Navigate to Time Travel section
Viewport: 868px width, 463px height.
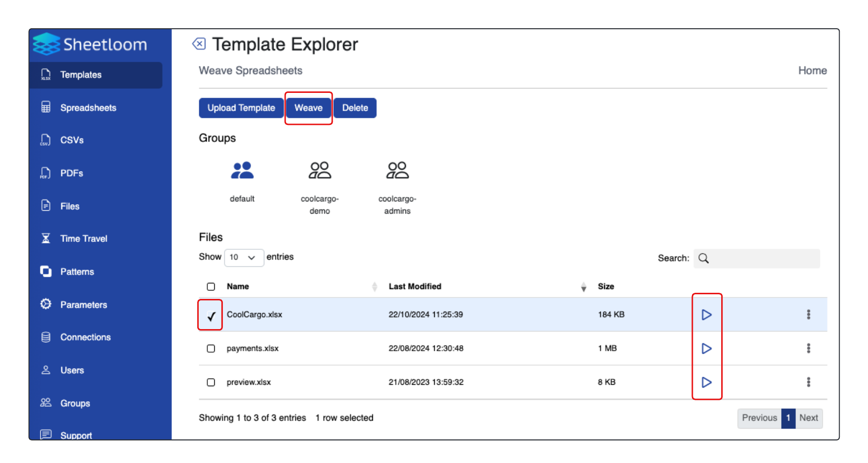[x=84, y=239]
